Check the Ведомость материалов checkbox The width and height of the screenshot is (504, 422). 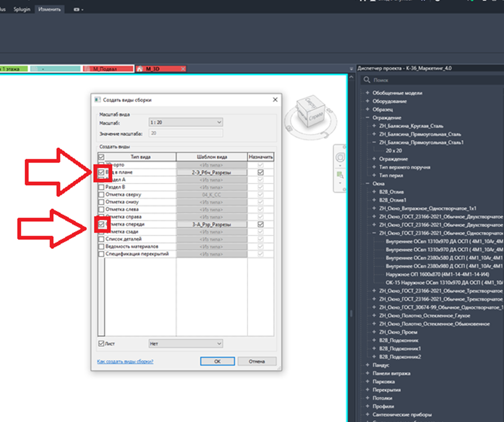(x=101, y=246)
